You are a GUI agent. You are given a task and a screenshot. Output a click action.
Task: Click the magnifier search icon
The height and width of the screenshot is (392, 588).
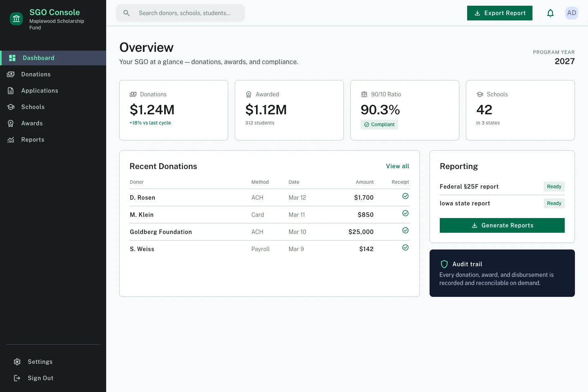[x=127, y=13]
